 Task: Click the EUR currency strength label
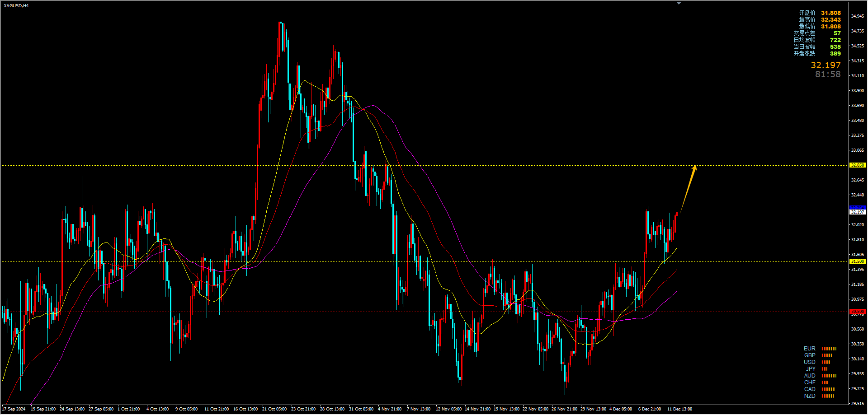810,349
